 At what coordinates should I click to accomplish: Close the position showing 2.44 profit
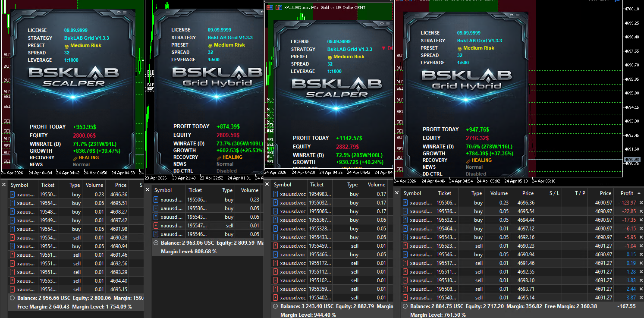641,289
